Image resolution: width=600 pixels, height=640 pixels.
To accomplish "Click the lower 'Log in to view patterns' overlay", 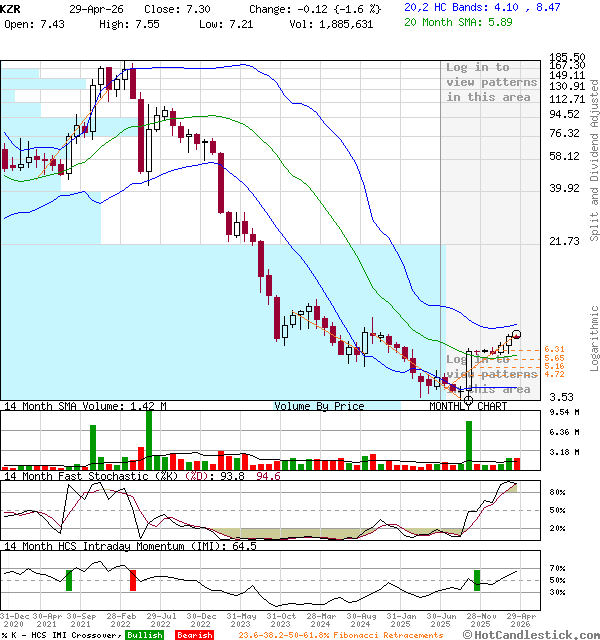I will 491,374.
